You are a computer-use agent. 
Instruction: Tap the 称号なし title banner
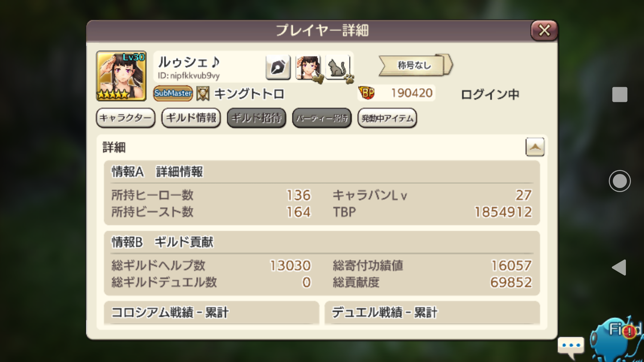click(x=415, y=65)
